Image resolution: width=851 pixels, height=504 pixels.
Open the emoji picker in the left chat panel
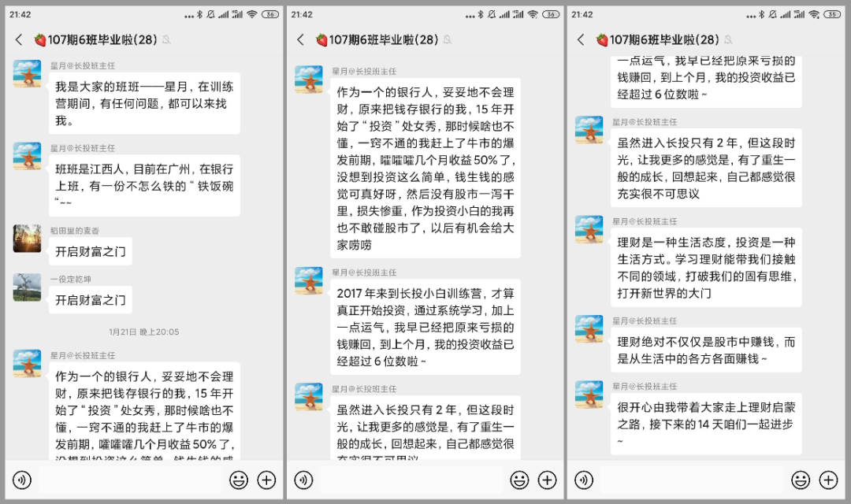(239, 480)
